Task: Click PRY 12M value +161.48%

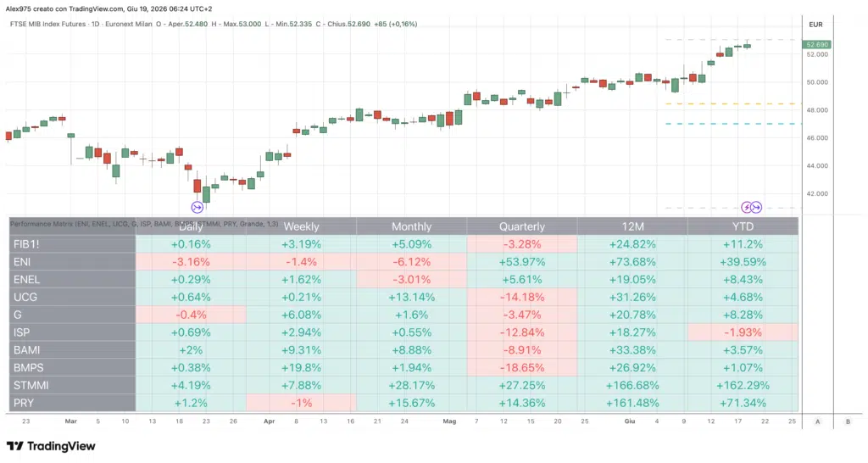Action: click(x=632, y=403)
